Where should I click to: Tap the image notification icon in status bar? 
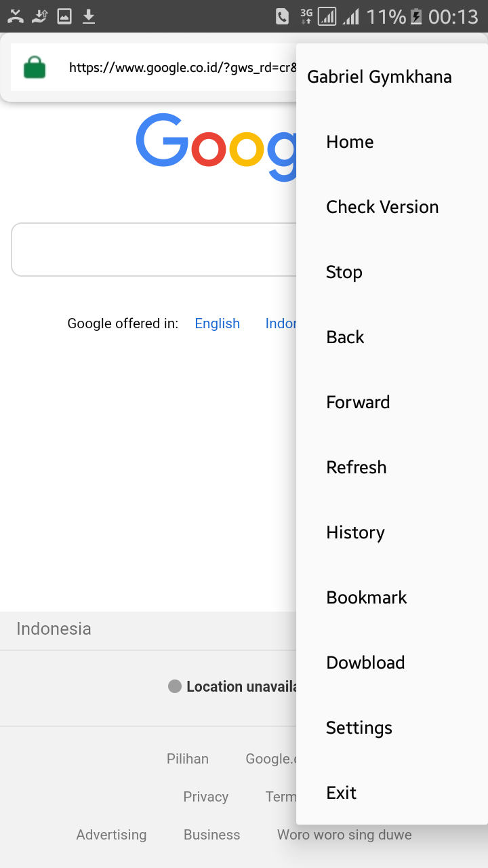click(x=64, y=16)
